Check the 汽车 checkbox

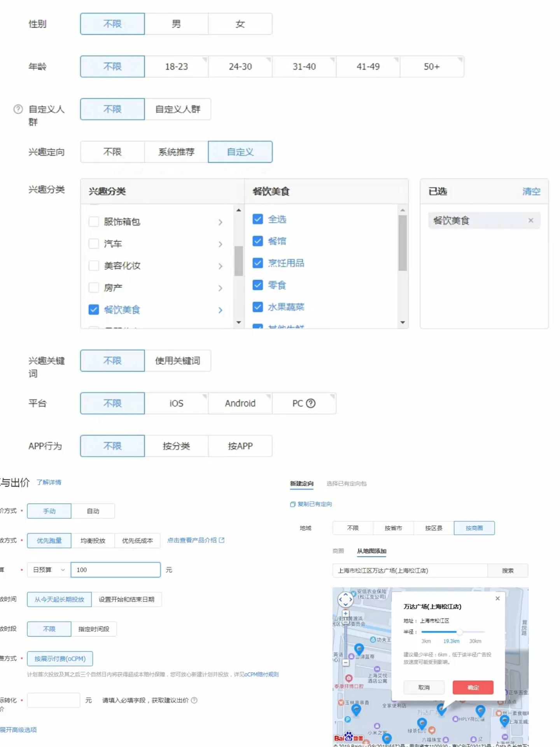tap(94, 244)
